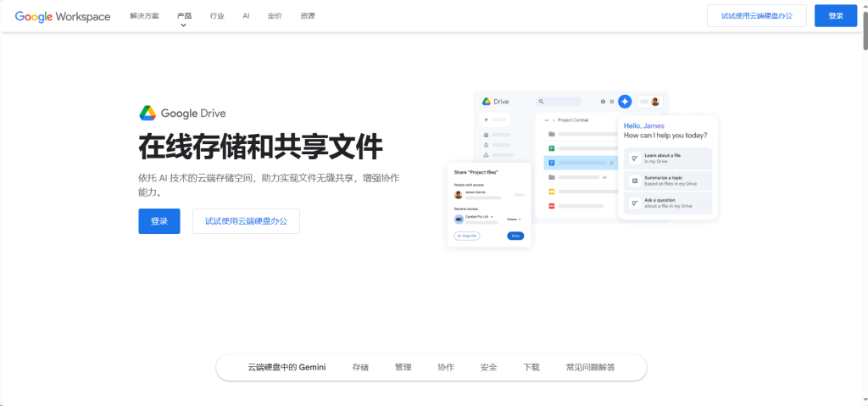Click the blue 登录 button in top header
The width and height of the screenshot is (868, 406).
coord(835,15)
